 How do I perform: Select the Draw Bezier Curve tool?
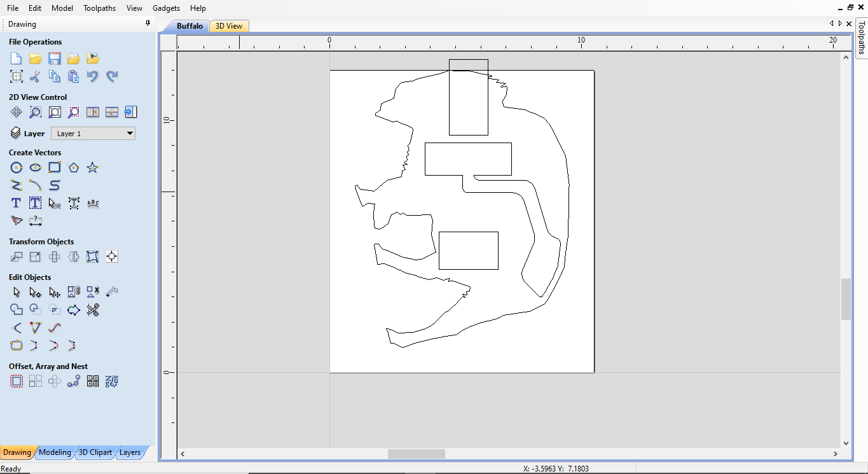(x=55, y=185)
